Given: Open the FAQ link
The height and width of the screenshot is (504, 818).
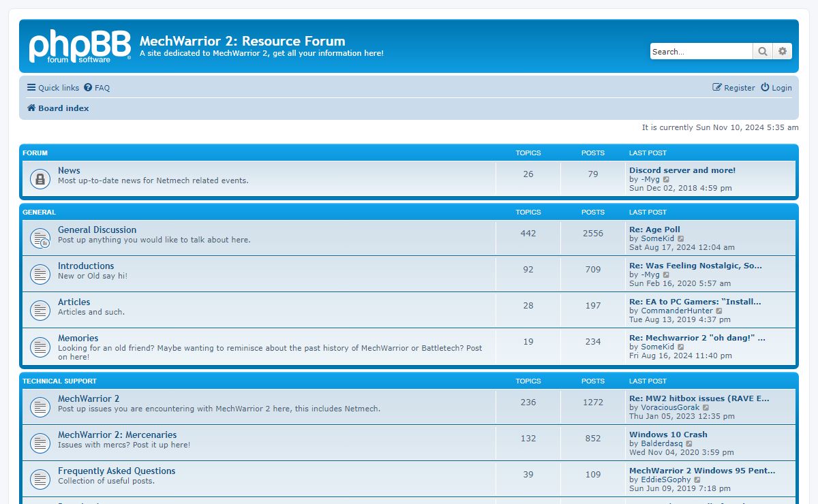Looking at the screenshot, I should [x=97, y=88].
